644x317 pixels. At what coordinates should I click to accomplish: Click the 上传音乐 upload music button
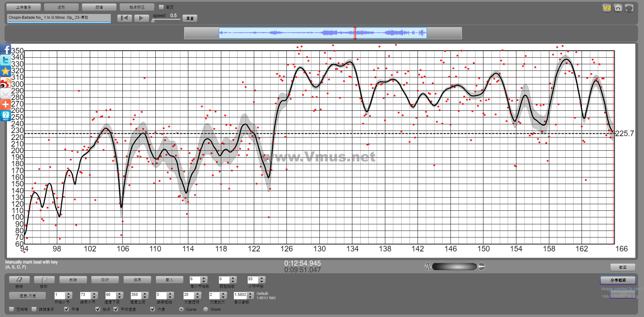coord(24,7)
